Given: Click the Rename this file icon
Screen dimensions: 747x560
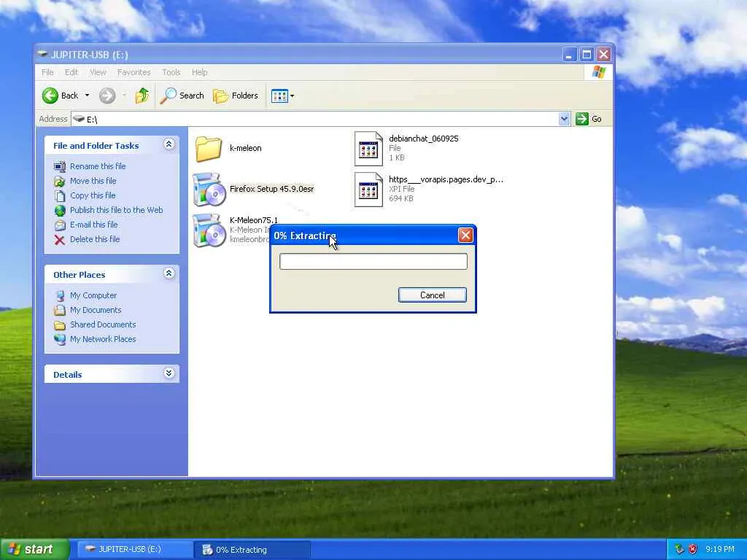Looking at the screenshot, I should [60, 167].
